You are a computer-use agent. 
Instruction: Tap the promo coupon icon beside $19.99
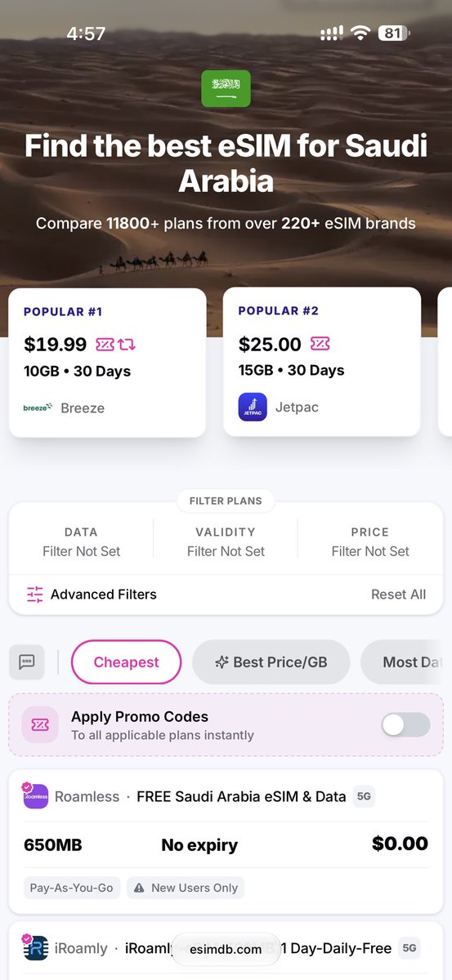point(105,345)
